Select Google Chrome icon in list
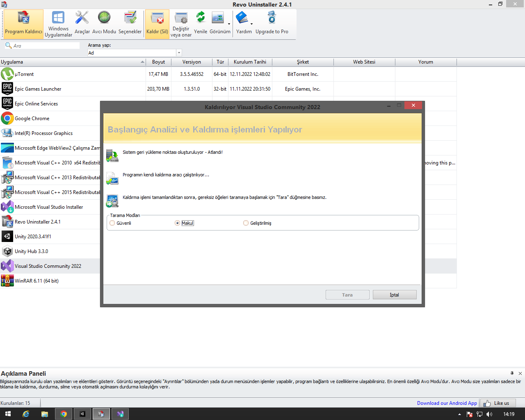The image size is (525, 420). pyautogui.click(x=7, y=119)
